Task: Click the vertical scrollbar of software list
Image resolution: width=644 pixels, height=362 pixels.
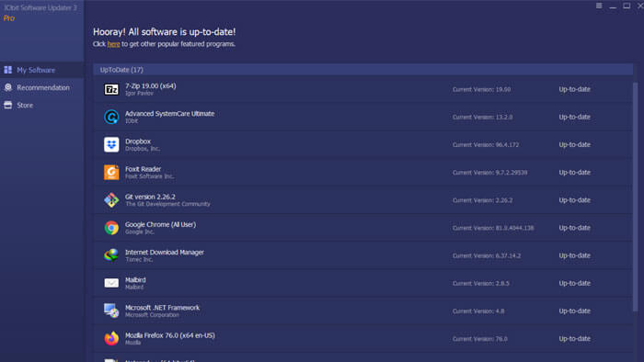Action: [x=636, y=197]
